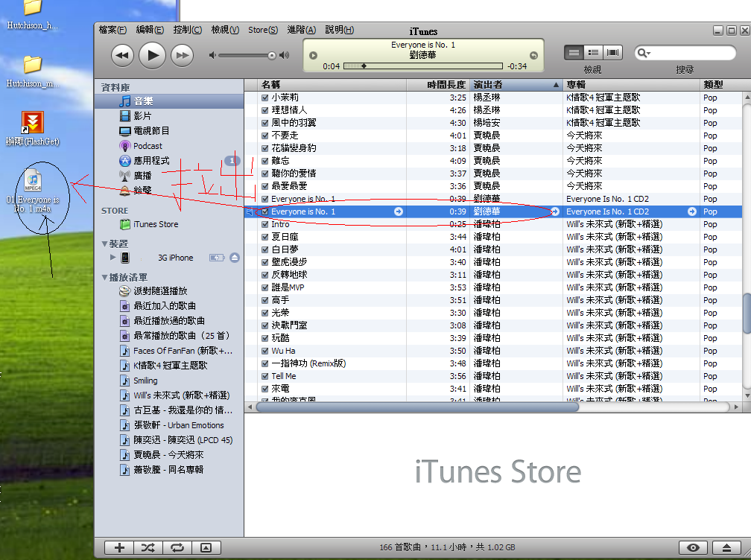Uncheck the Intro track checkbox
751x560 pixels.
[265, 224]
